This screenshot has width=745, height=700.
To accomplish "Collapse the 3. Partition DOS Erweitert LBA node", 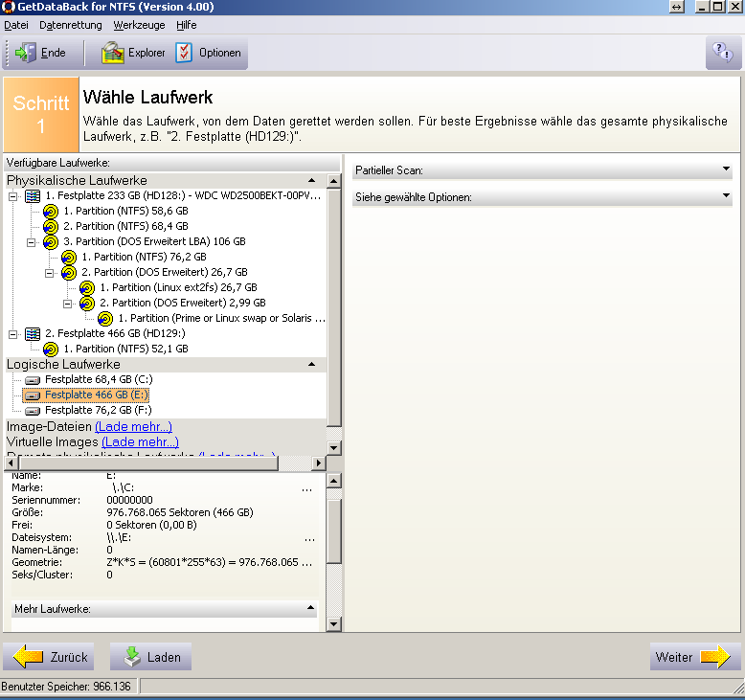I will point(32,242).
